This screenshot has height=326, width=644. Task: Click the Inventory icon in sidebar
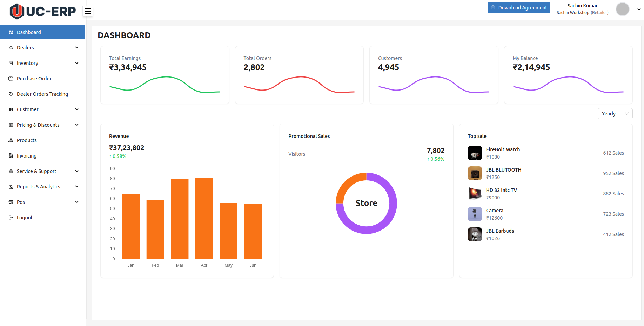(x=11, y=63)
